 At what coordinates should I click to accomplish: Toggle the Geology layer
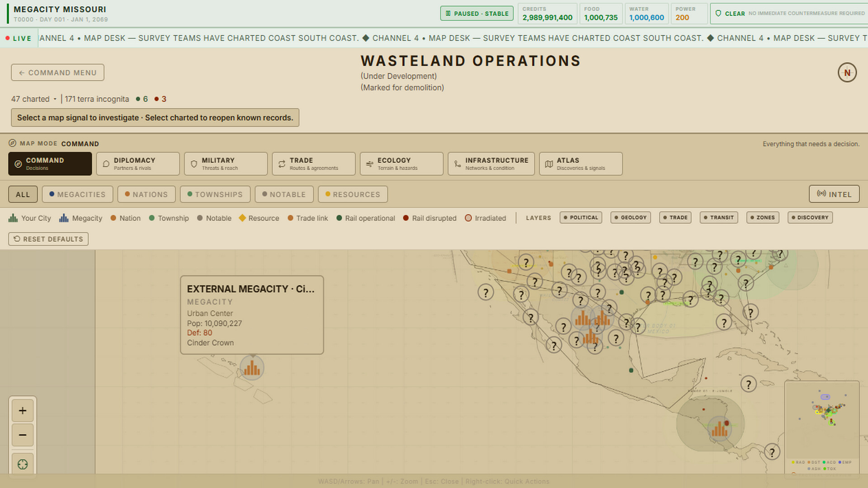click(631, 218)
